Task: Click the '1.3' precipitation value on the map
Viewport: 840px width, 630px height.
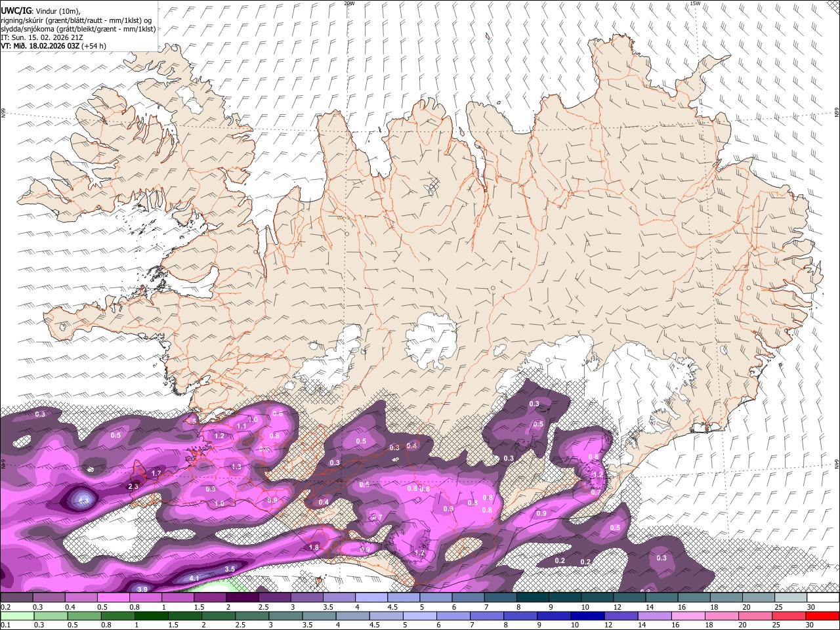Action: 237,466
